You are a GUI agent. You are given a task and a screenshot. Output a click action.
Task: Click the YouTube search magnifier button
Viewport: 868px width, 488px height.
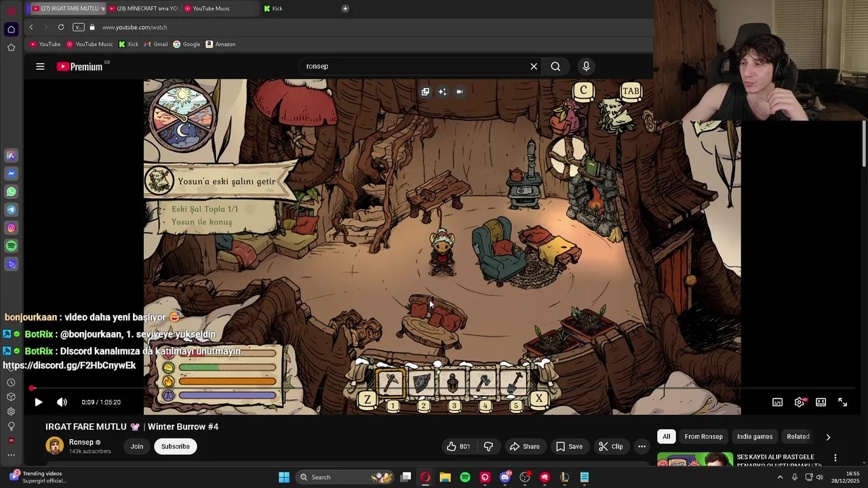555,66
